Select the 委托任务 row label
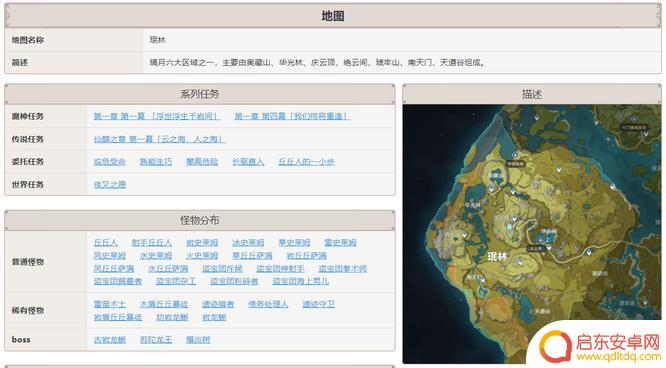 pos(28,161)
